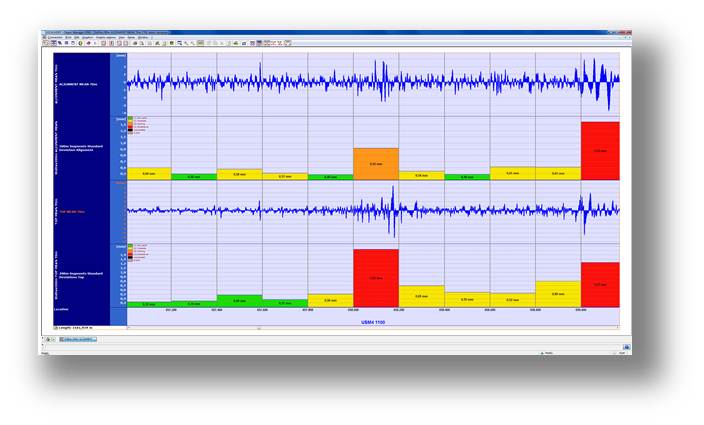This screenshot has height=425, width=704.
Task: Click the Location row label
Action: [62, 309]
